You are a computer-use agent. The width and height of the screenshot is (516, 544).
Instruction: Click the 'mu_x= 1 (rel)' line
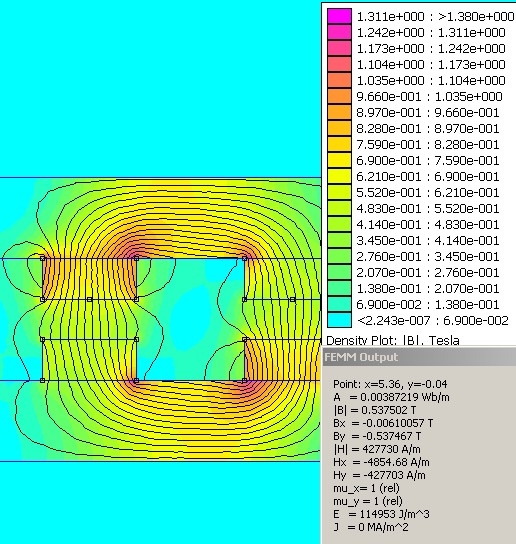(366, 488)
